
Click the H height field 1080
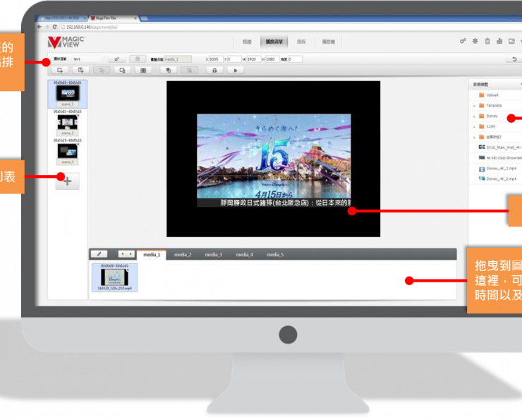(272, 59)
